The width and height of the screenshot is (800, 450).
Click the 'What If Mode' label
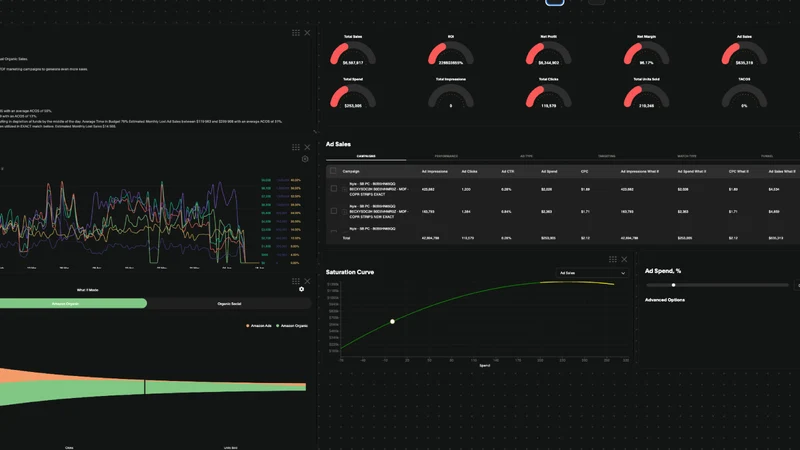87,290
